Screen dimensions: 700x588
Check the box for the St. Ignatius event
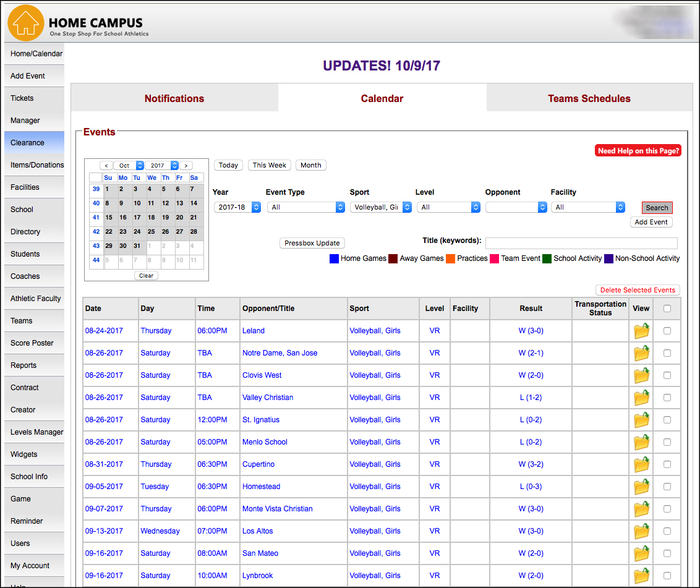(667, 420)
